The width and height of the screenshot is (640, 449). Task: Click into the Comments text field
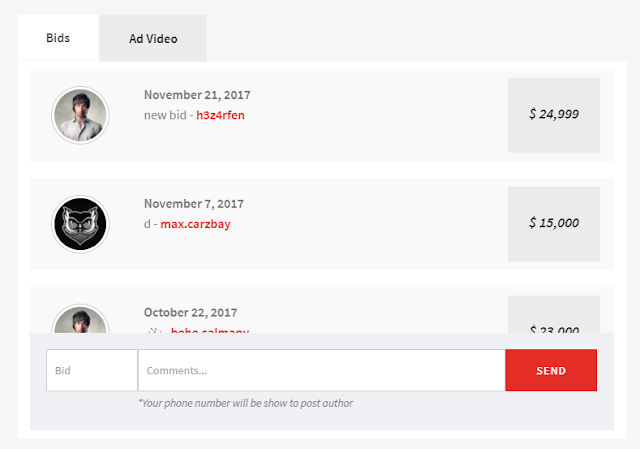click(321, 370)
